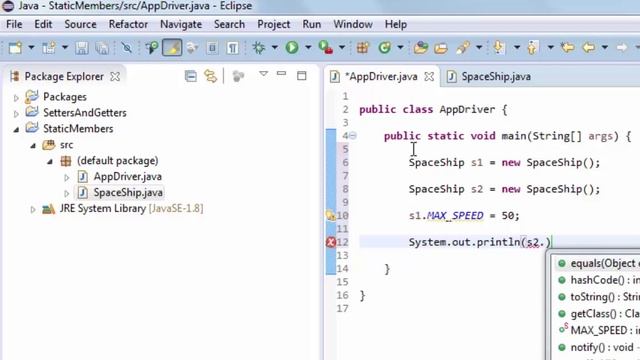Open the Run menu
Screen dimensions: 640x360
coord(311,24)
